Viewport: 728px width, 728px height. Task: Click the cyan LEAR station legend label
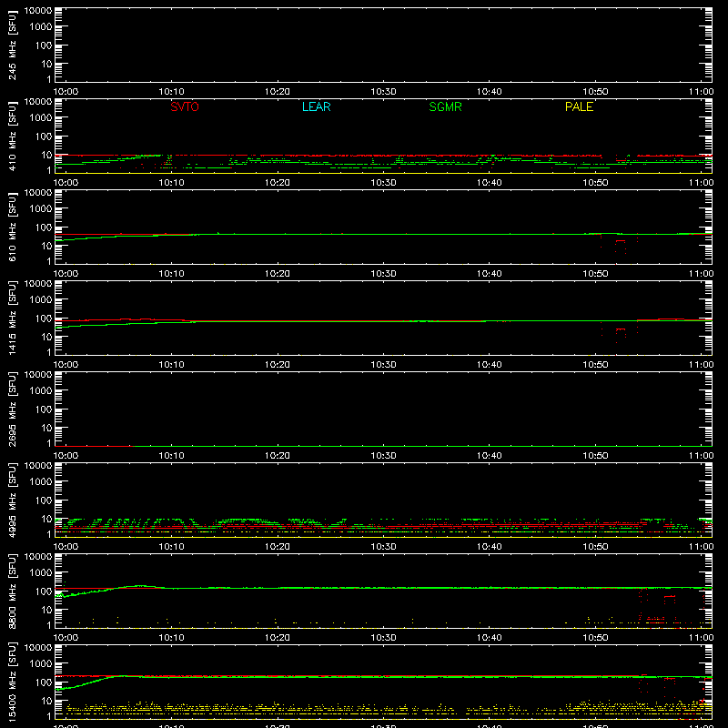pyautogui.click(x=316, y=106)
